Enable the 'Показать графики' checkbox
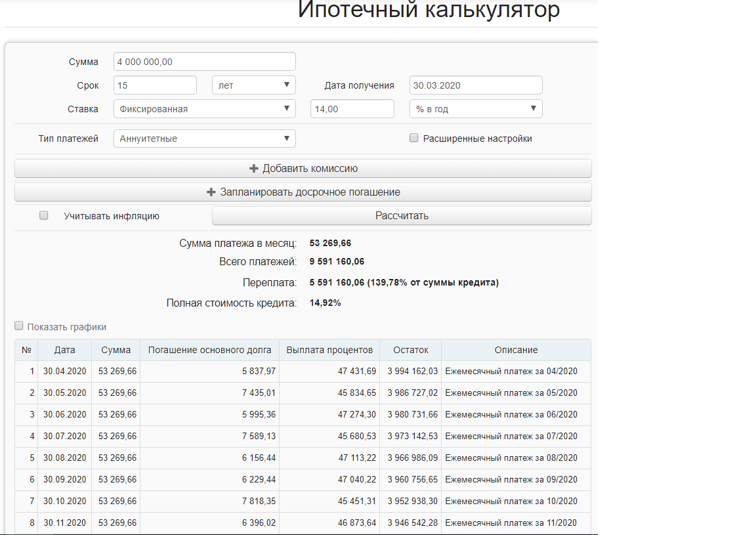 point(19,326)
